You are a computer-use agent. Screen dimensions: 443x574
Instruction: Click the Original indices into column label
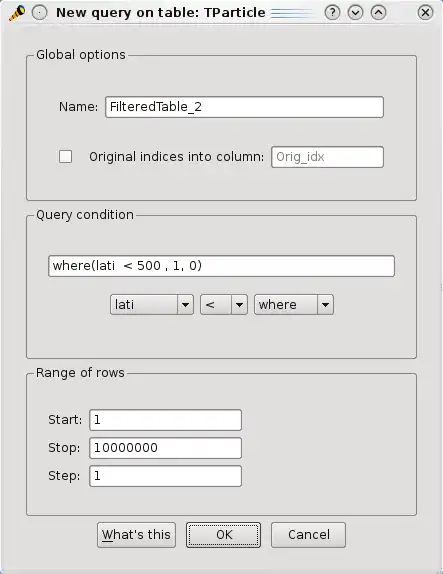coord(176,157)
